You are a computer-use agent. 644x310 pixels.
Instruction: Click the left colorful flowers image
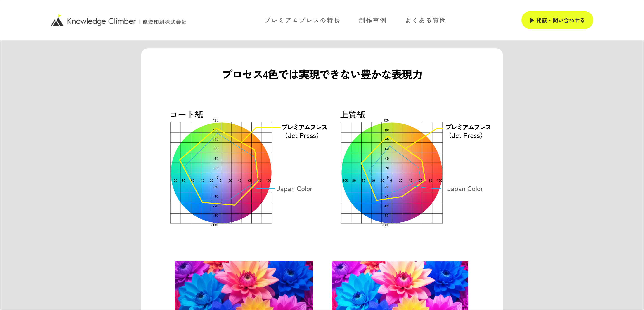(x=244, y=285)
